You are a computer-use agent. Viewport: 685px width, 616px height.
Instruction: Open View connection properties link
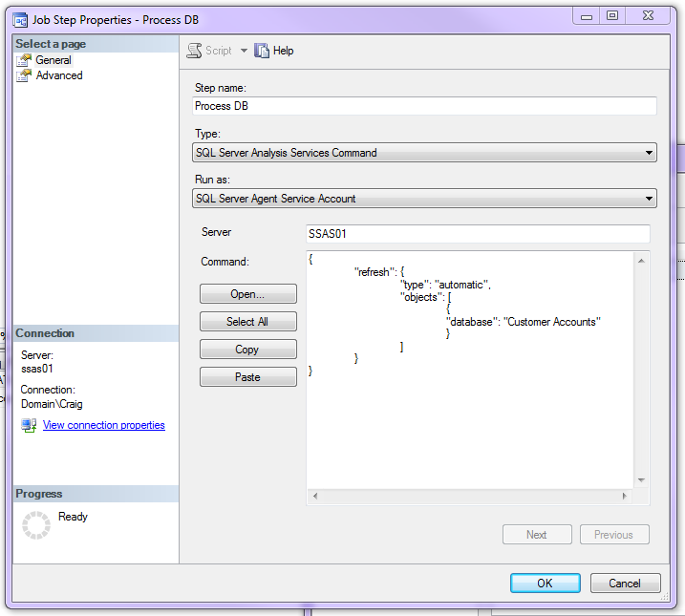point(103,425)
